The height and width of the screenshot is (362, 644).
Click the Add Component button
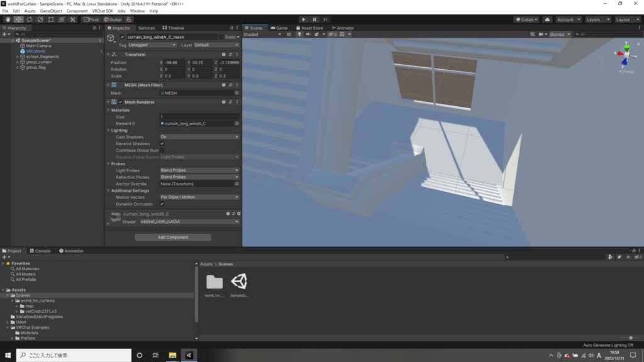point(173,237)
